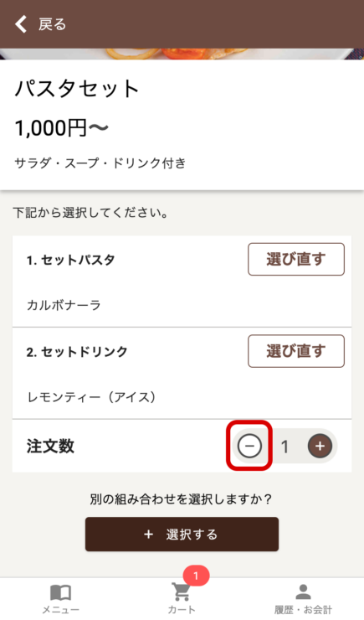
Task: Select the カルボナーラ chosen pasta entry
Action: point(64,305)
